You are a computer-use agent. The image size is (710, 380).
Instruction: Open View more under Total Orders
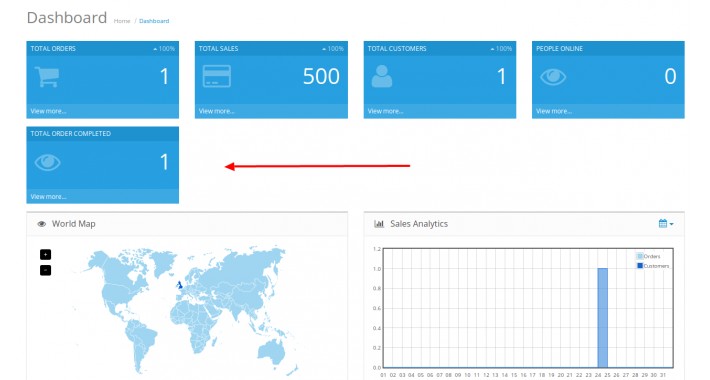[x=48, y=111]
